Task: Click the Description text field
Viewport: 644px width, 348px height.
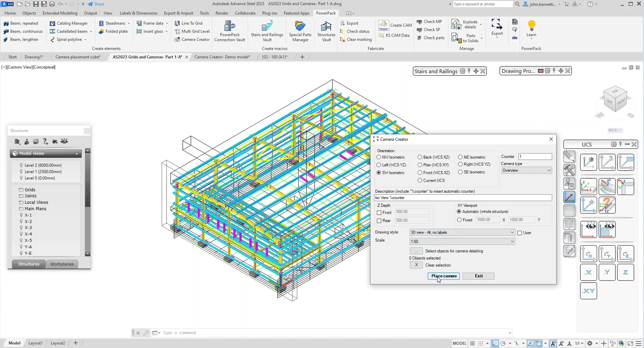Action: (463, 198)
